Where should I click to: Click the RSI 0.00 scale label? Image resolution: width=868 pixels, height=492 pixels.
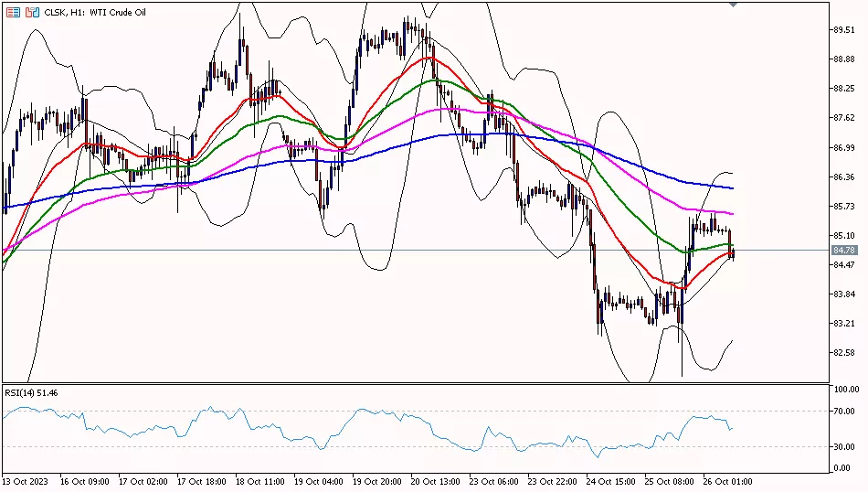(x=842, y=468)
